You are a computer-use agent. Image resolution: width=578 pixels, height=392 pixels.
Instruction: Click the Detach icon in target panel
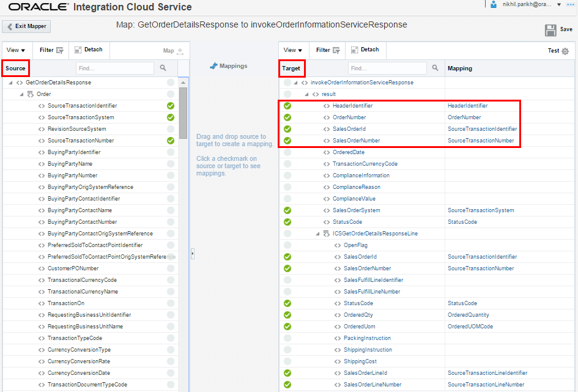click(355, 50)
